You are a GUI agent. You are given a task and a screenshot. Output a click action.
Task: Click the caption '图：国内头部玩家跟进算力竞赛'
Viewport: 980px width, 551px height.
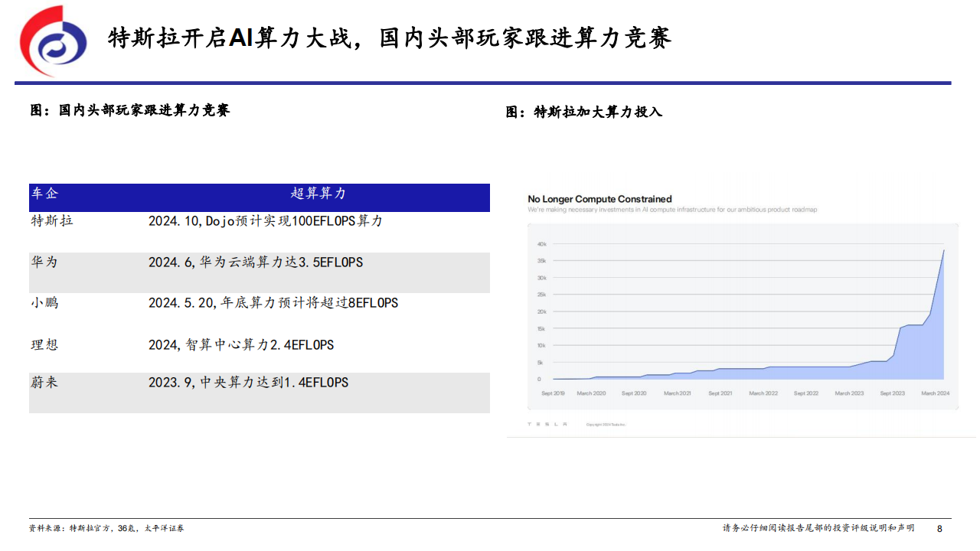[x=129, y=110]
